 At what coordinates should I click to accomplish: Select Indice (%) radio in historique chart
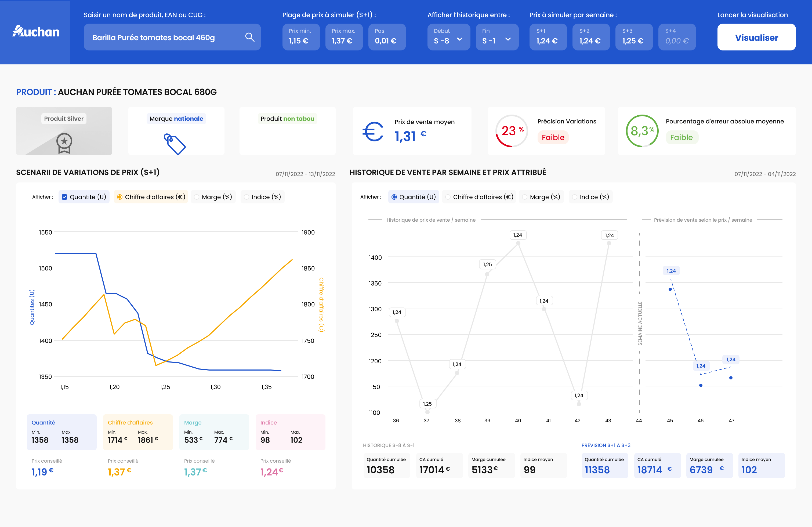[x=575, y=197]
